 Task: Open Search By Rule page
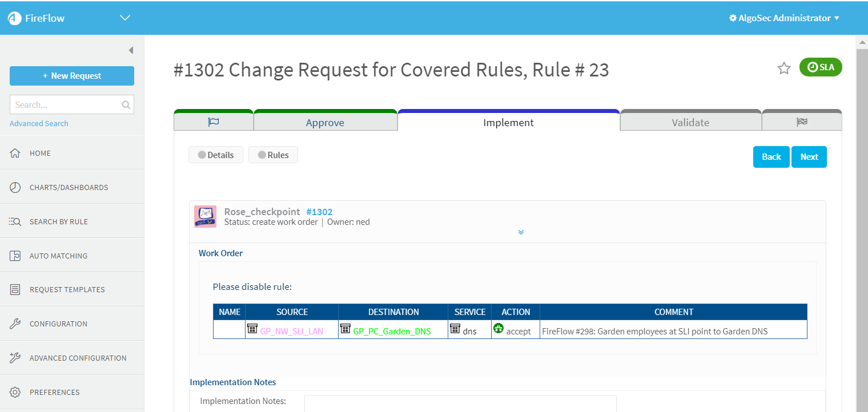[58, 221]
